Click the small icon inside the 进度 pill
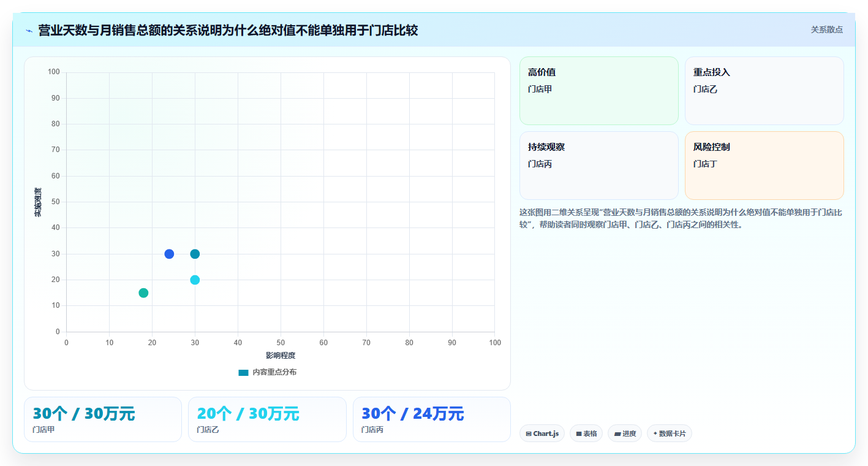Screen dimensions: 868x466 click(x=617, y=434)
